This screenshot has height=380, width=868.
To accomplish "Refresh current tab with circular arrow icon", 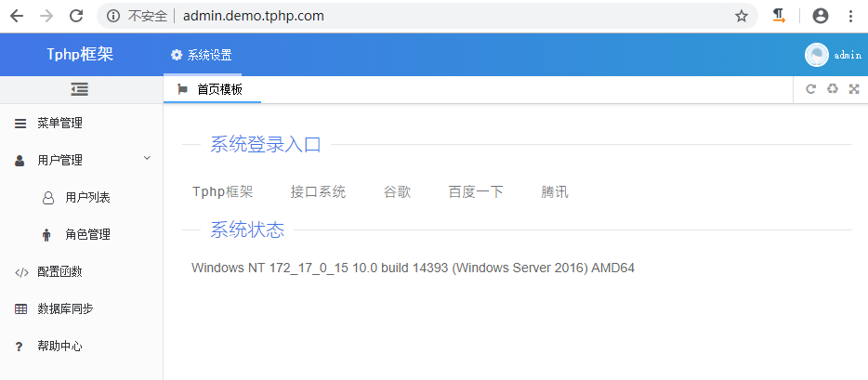I will click(811, 89).
